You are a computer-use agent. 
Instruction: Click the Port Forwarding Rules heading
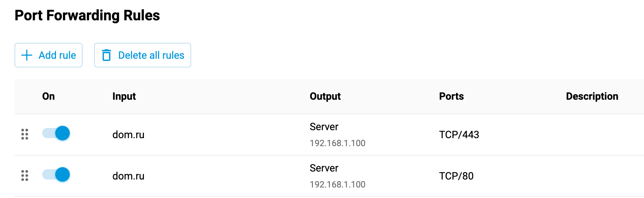[87, 16]
